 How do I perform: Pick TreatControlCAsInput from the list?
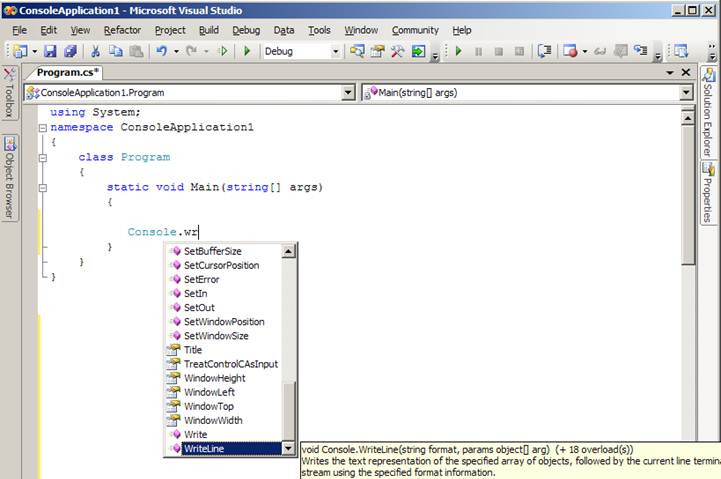pos(224,364)
